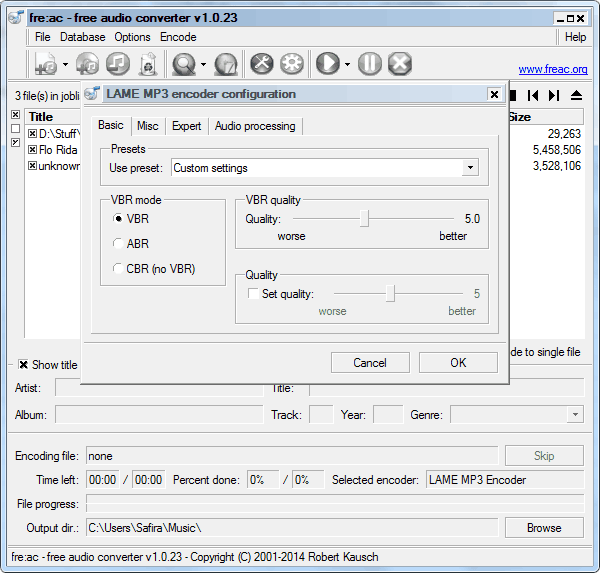Toggle select-none checkbox beside joblist
Image resolution: width=600 pixels, height=573 pixels.
pos(15,128)
